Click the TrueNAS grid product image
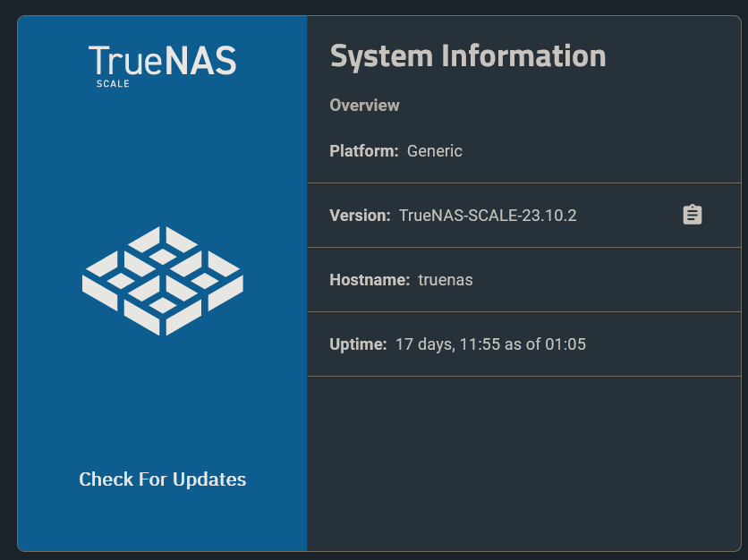 [x=163, y=281]
